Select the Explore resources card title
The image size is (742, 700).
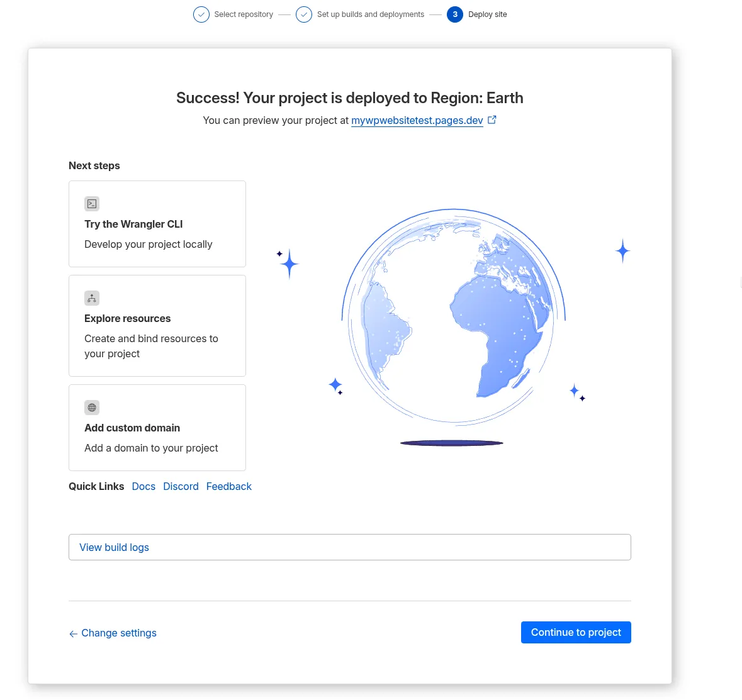pyautogui.click(x=128, y=318)
